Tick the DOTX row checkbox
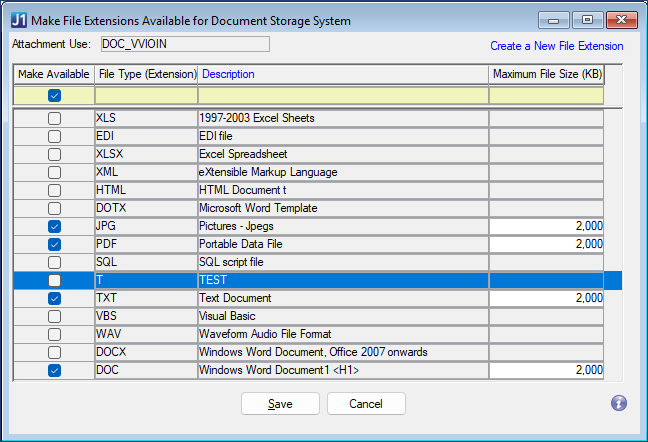 coord(54,208)
